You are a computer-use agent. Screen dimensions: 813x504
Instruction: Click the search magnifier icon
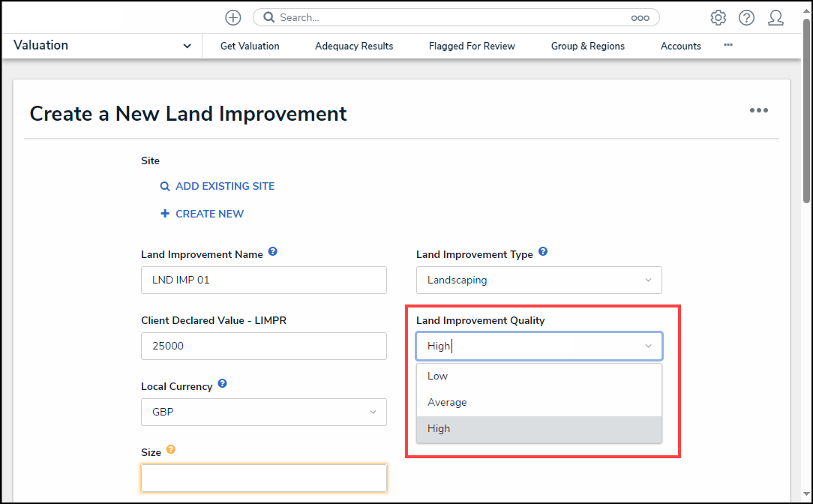[x=268, y=17]
